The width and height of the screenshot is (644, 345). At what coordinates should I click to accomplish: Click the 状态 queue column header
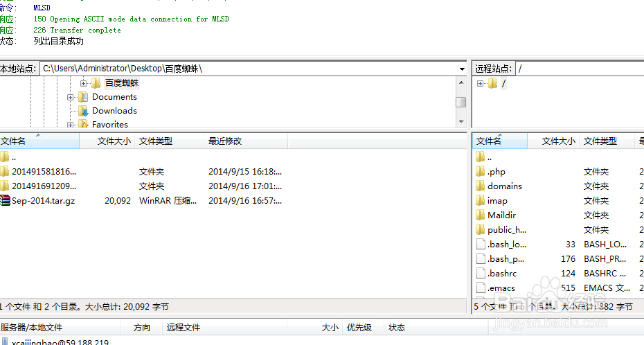tap(436, 328)
